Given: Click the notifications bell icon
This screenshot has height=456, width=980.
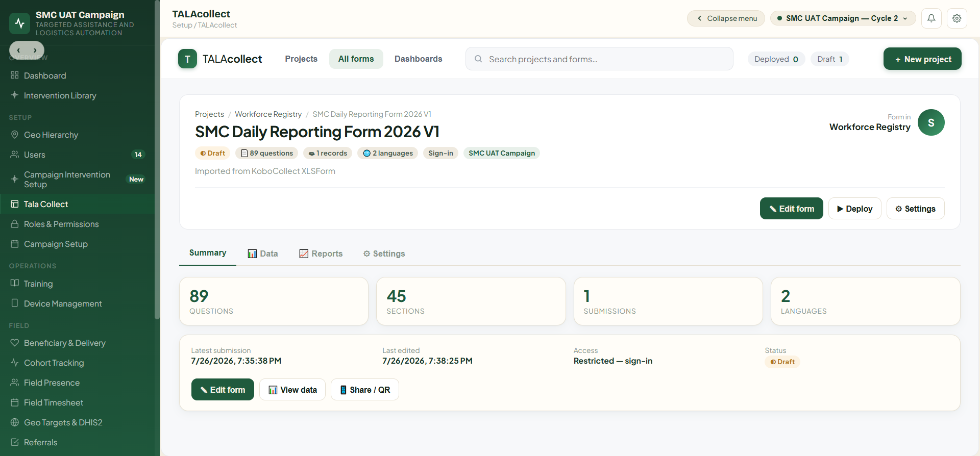Looking at the screenshot, I should click(x=931, y=18).
